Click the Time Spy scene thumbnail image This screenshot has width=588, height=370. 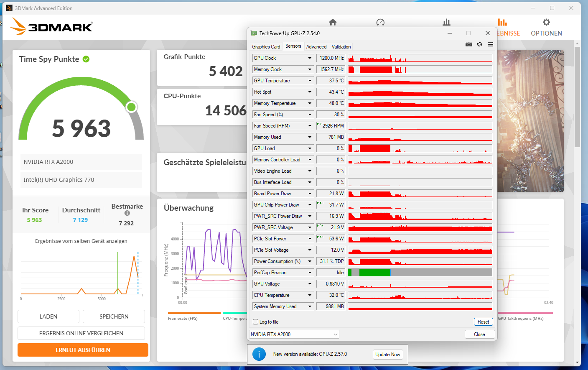point(530,121)
